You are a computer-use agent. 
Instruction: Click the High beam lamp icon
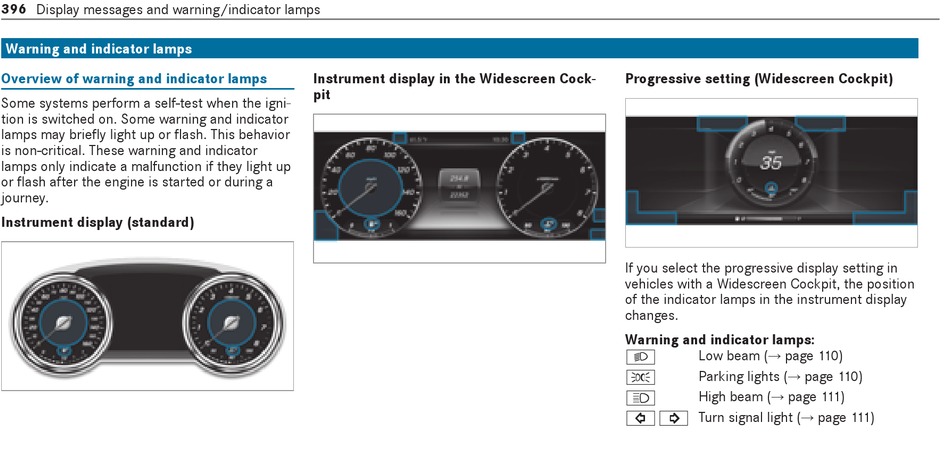(x=640, y=398)
